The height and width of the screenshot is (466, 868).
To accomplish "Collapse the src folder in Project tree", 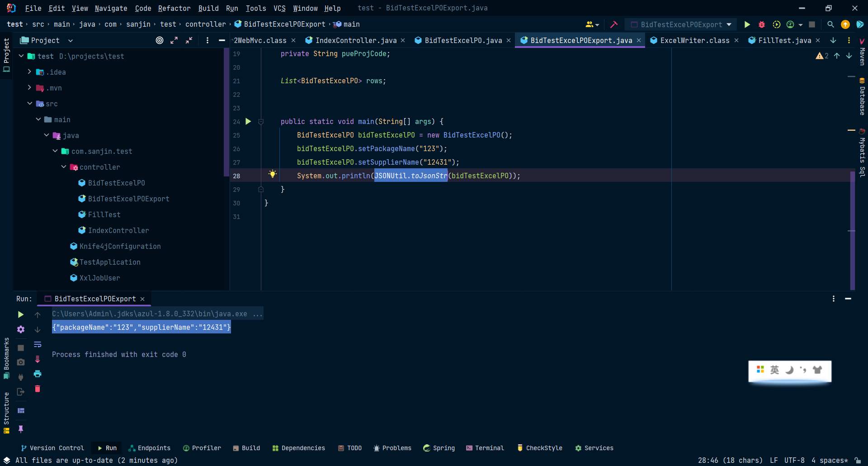I will coord(30,104).
